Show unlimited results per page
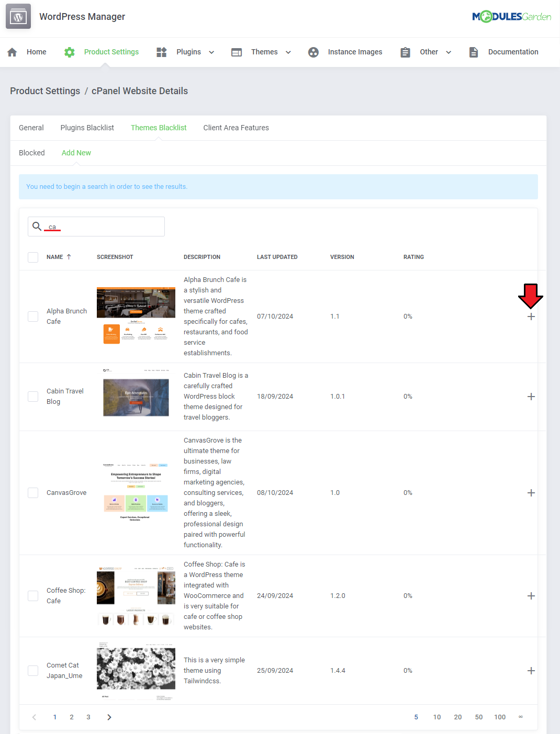 click(521, 717)
